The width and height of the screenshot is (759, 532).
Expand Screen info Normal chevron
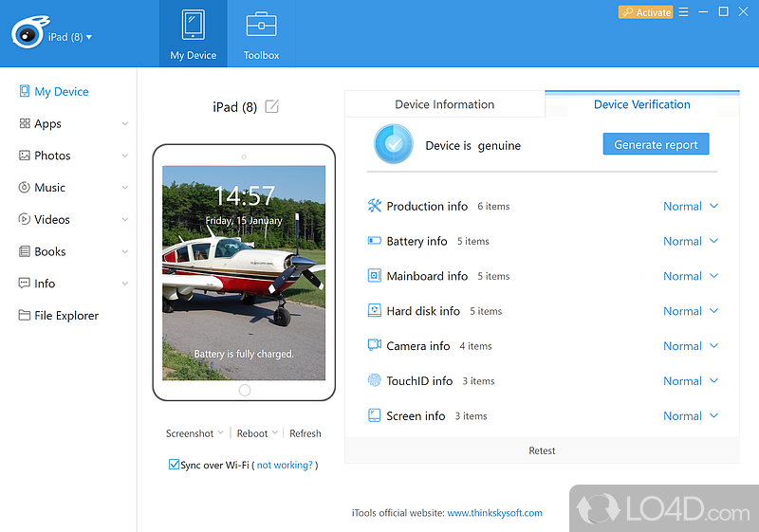point(714,415)
